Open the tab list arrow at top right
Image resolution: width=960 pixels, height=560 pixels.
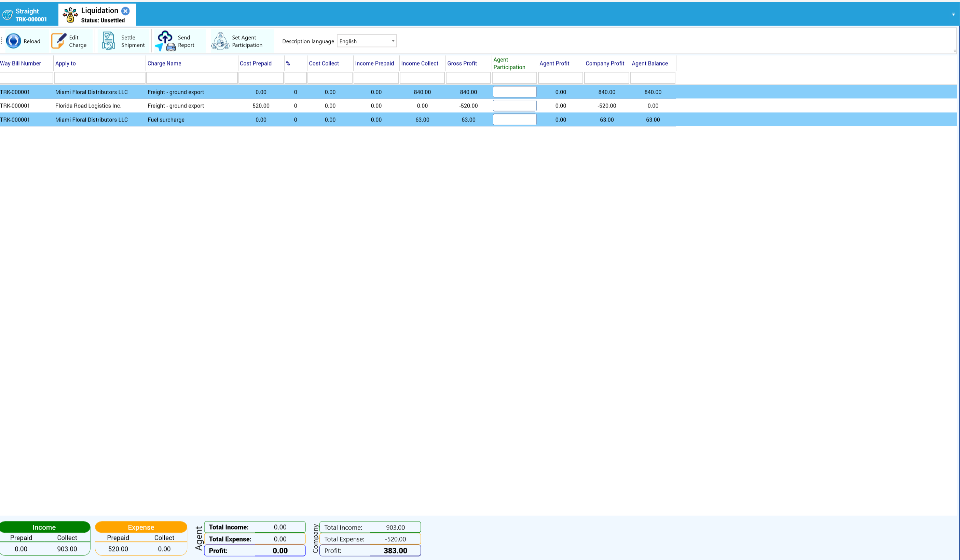pos(954,14)
